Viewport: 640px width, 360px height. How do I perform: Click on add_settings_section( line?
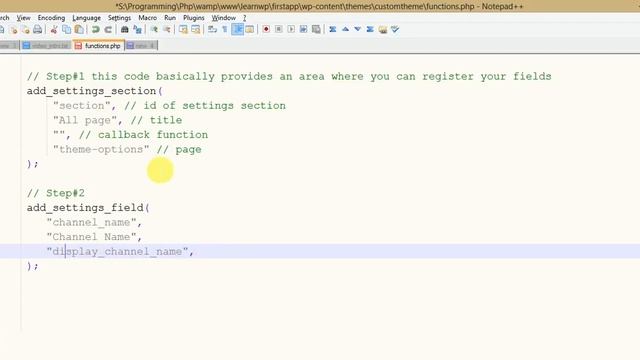[95, 91]
